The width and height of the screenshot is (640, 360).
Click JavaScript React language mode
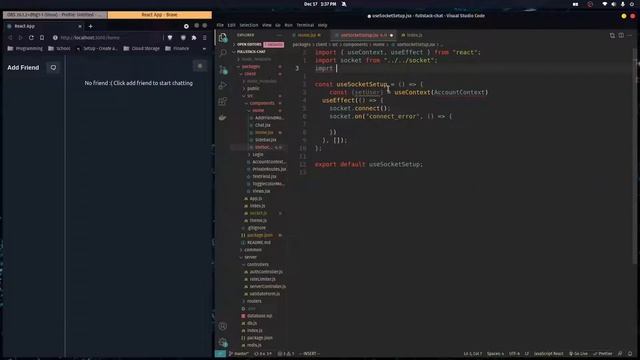549,353
